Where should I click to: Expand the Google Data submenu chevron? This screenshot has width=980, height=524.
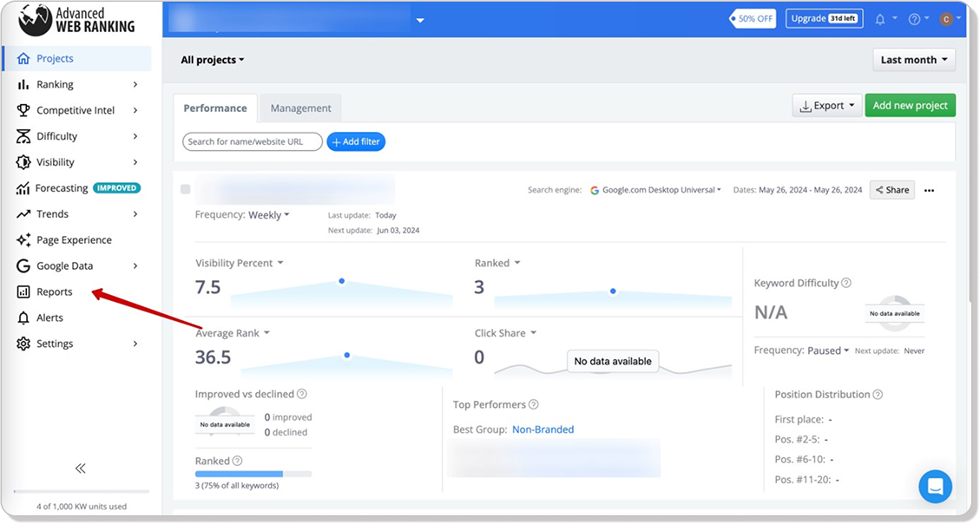click(x=135, y=266)
